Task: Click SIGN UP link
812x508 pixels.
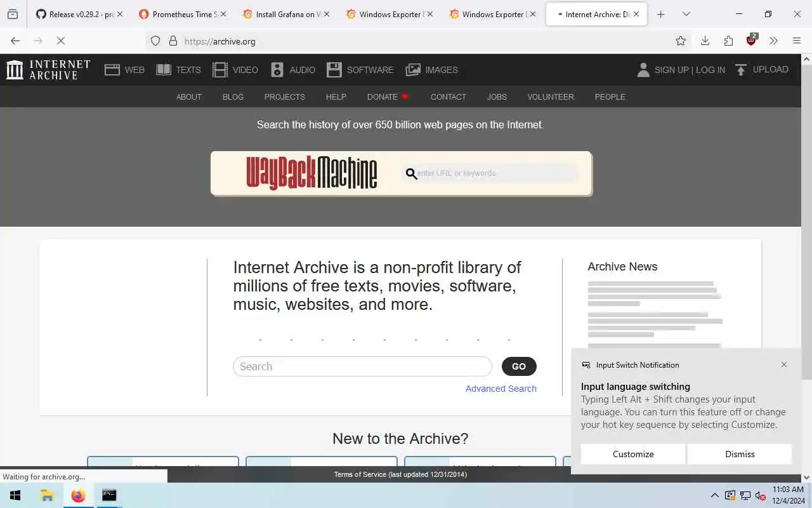Action: click(671, 70)
